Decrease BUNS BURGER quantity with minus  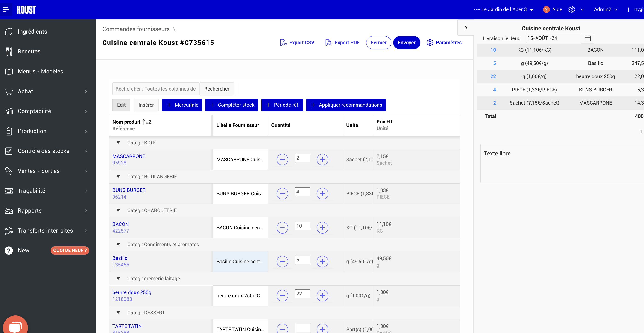point(282,193)
